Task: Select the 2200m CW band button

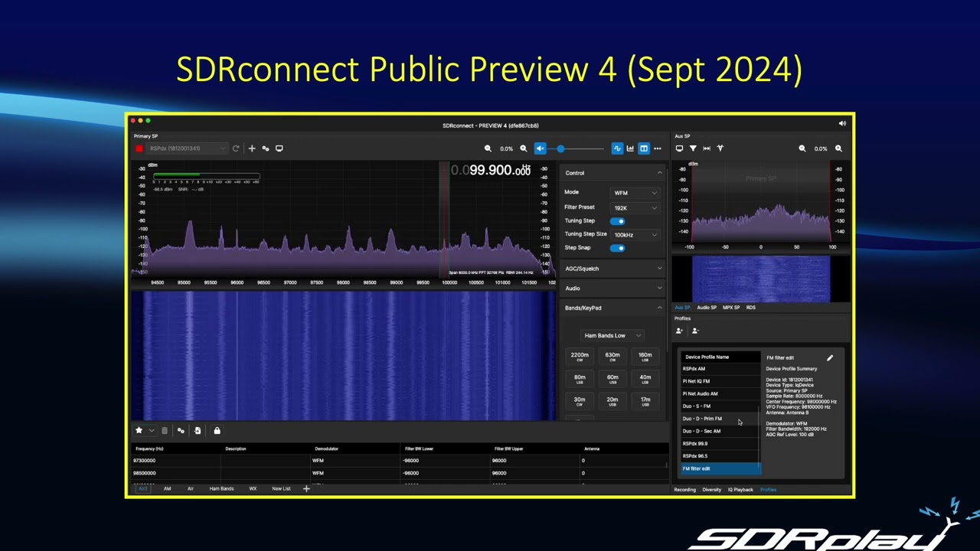Action: tap(580, 357)
